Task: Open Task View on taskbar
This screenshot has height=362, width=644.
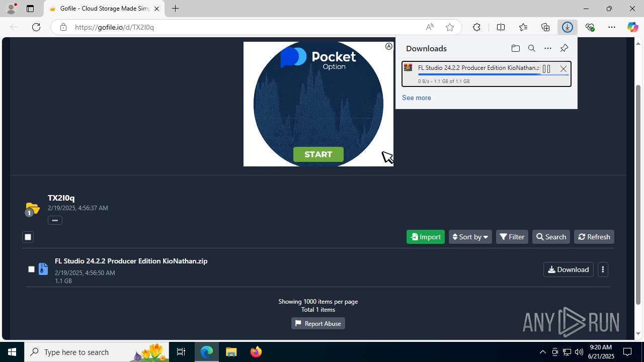Action: pos(181,352)
